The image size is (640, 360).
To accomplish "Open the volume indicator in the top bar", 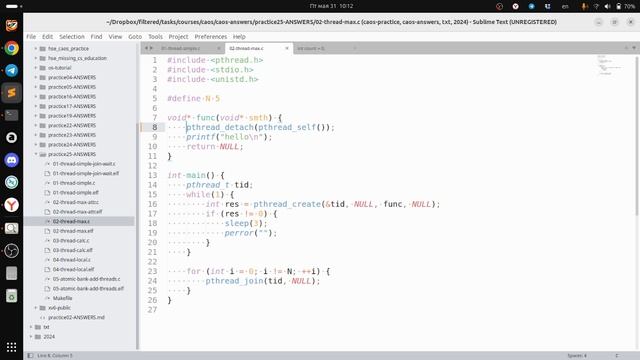I will [x=607, y=6].
